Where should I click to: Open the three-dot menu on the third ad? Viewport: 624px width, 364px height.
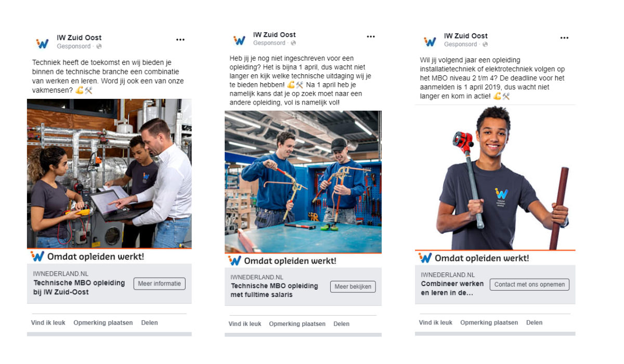564,38
